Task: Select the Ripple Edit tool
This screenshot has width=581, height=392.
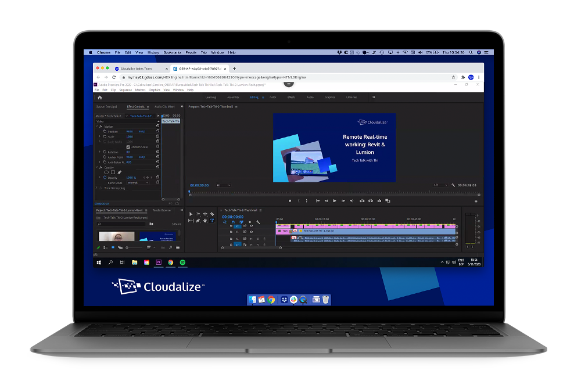Action: tap(205, 214)
